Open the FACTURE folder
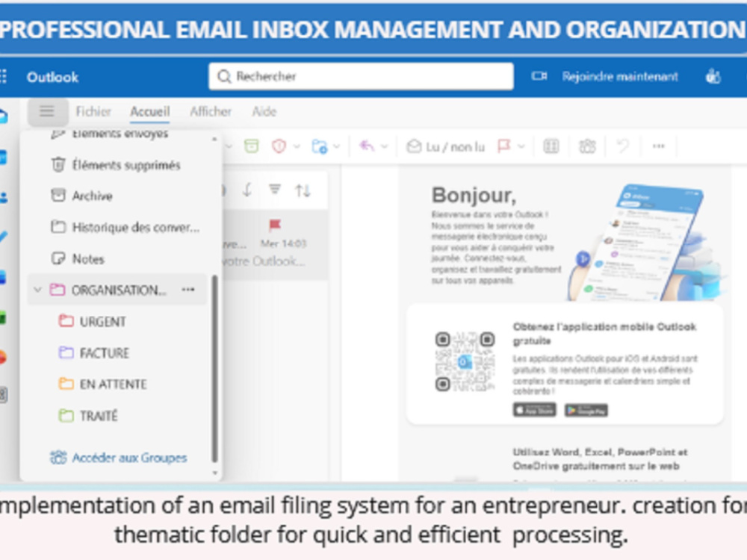The image size is (747, 560). tap(119, 353)
